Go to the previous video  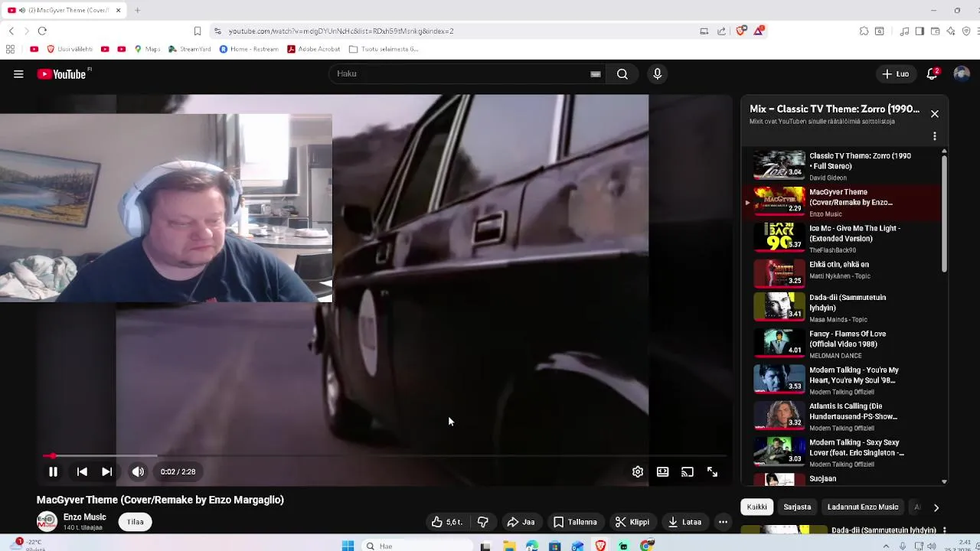pyautogui.click(x=82, y=472)
